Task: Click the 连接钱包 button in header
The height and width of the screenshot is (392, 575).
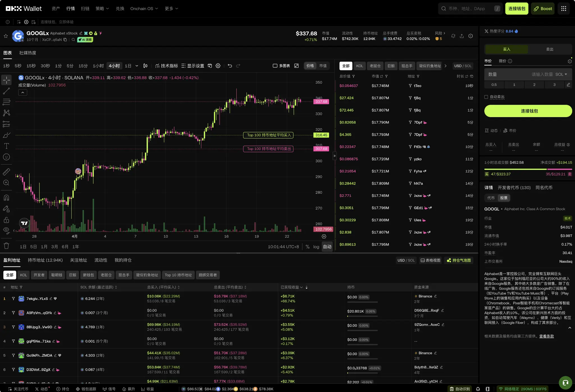Action: [517, 9]
